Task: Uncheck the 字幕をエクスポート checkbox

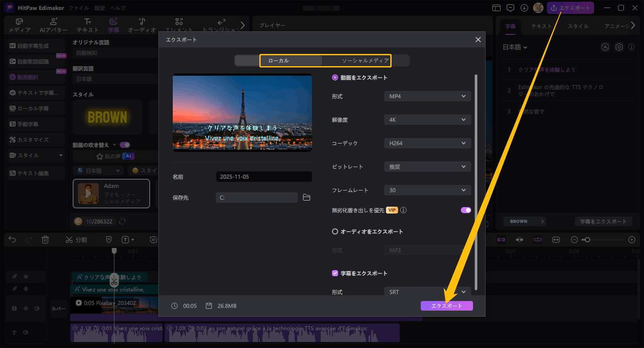Action: click(335, 273)
